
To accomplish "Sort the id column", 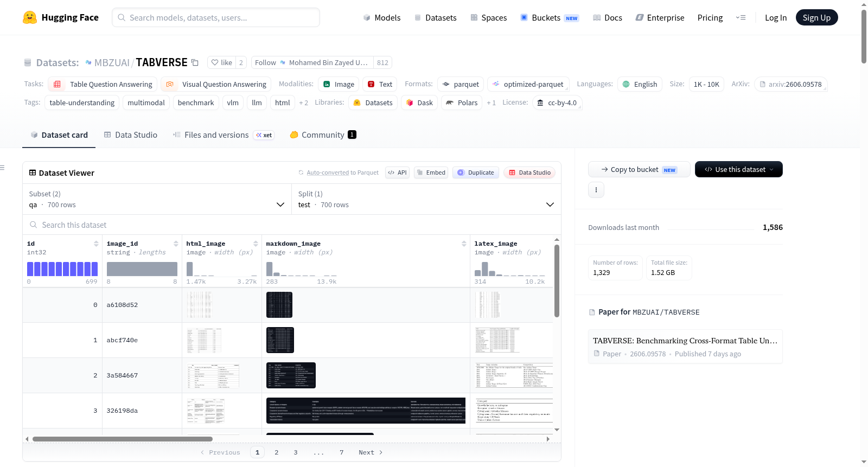I will pyautogui.click(x=96, y=244).
